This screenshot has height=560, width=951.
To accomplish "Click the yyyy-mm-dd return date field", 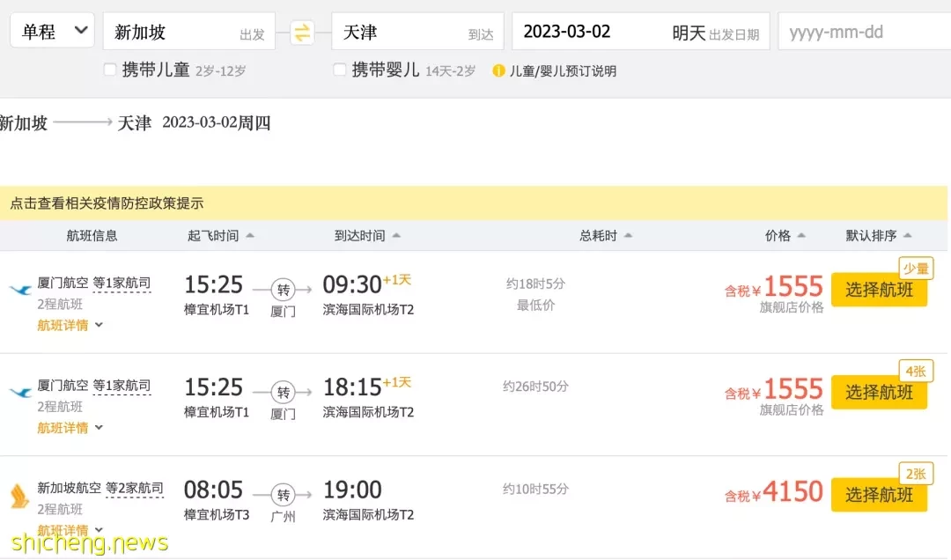I will click(865, 31).
